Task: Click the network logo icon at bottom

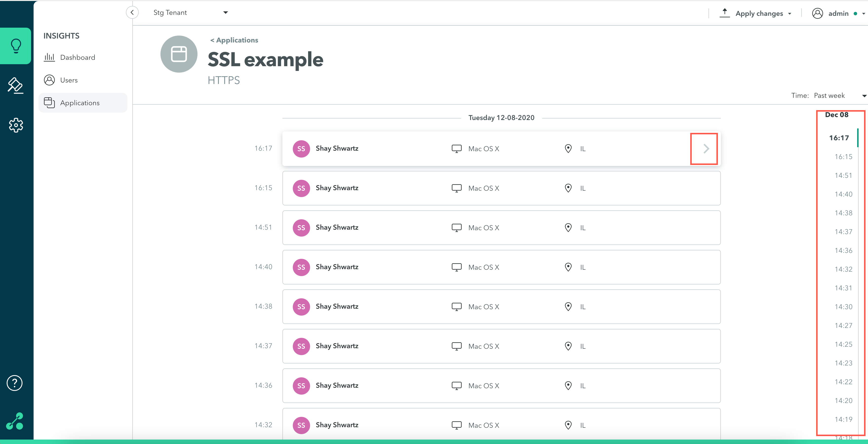Action: tap(15, 421)
